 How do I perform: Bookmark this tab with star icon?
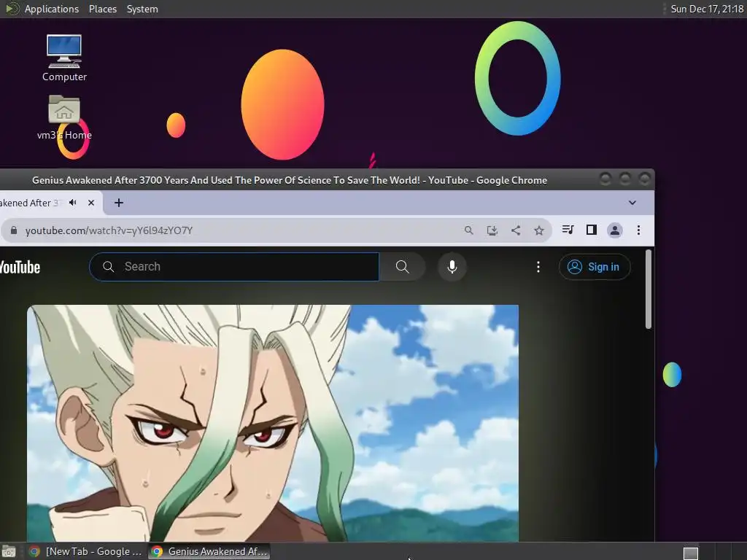[539, 230]
